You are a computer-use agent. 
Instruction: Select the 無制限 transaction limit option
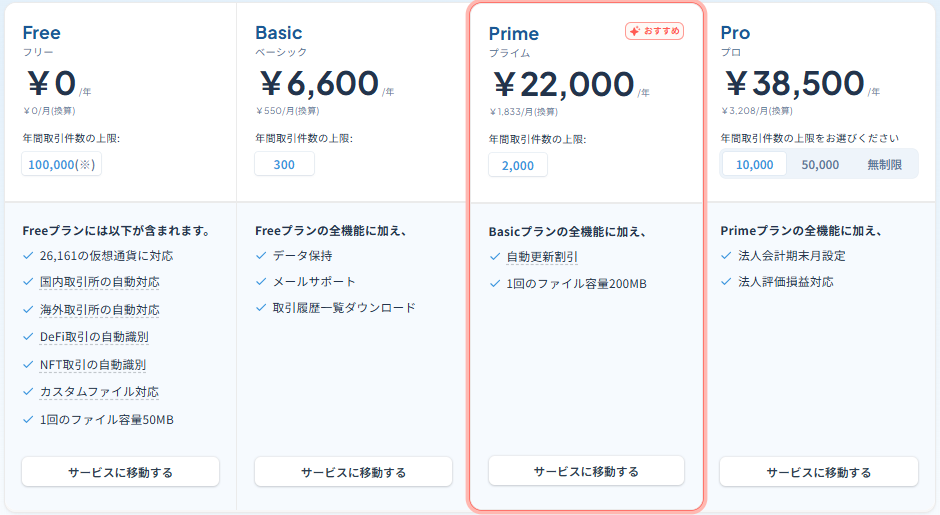[884, 164]
